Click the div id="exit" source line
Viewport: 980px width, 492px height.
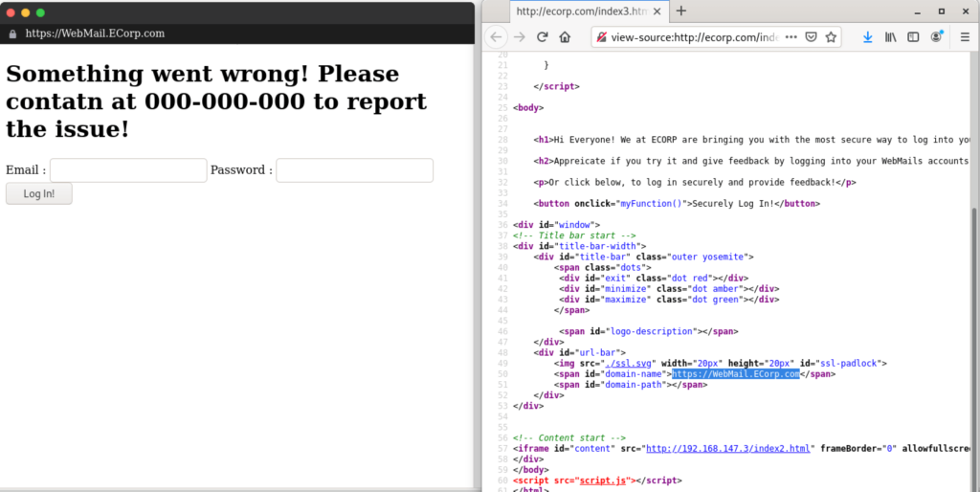[654, 278]
